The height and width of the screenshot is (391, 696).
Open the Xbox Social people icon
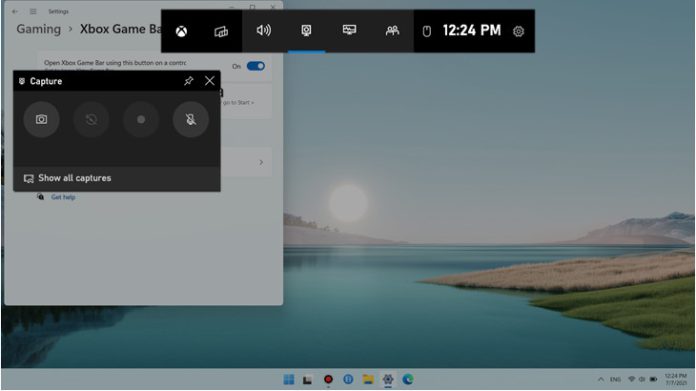(x=392, y=30)
